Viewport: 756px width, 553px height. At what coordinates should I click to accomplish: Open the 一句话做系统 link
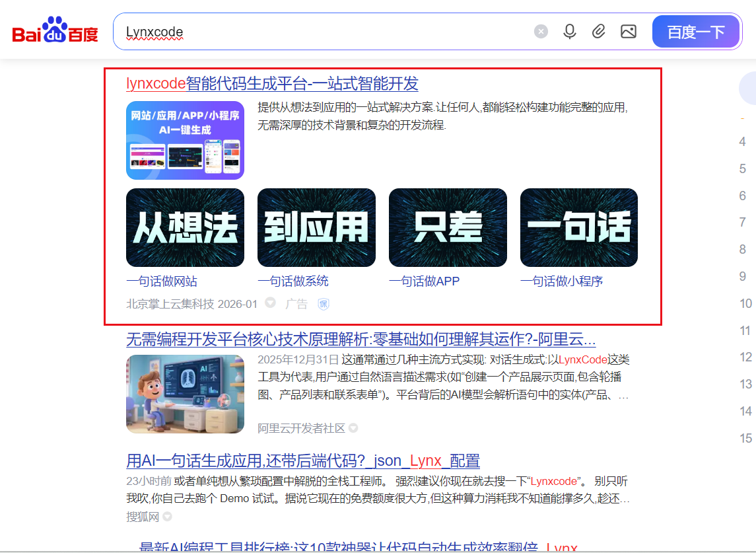pos(293,281)
